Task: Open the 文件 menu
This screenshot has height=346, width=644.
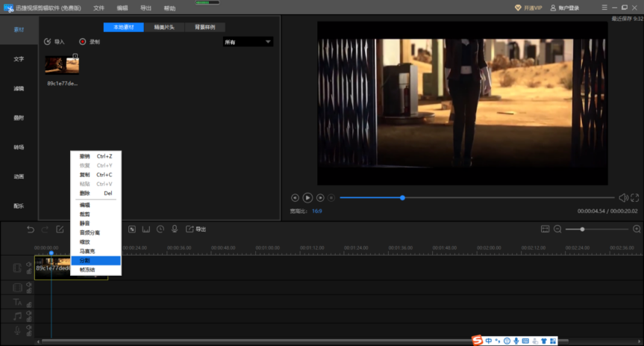Action: (99, 8)
